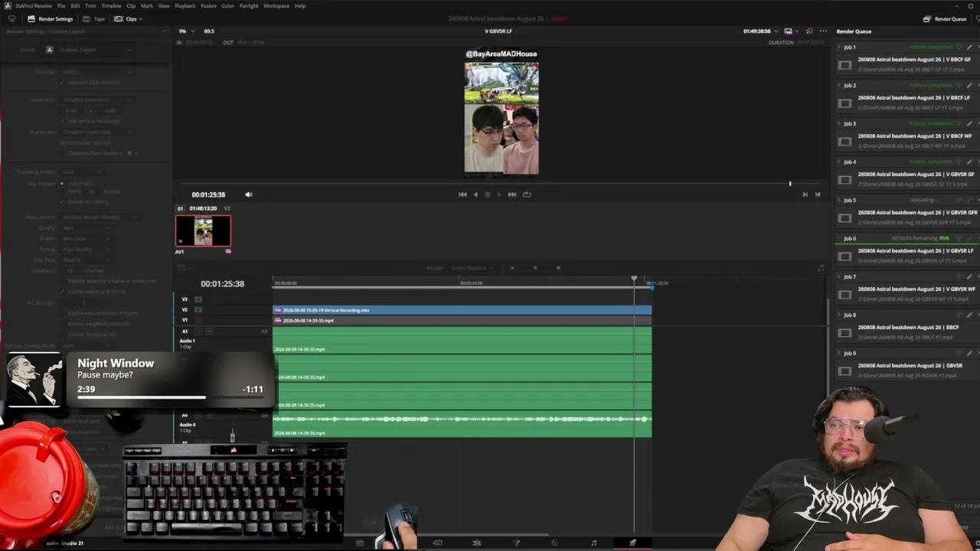
Task: Click the Render Queue button at top right
Action: pyautogui.click(x=945, y=19)
